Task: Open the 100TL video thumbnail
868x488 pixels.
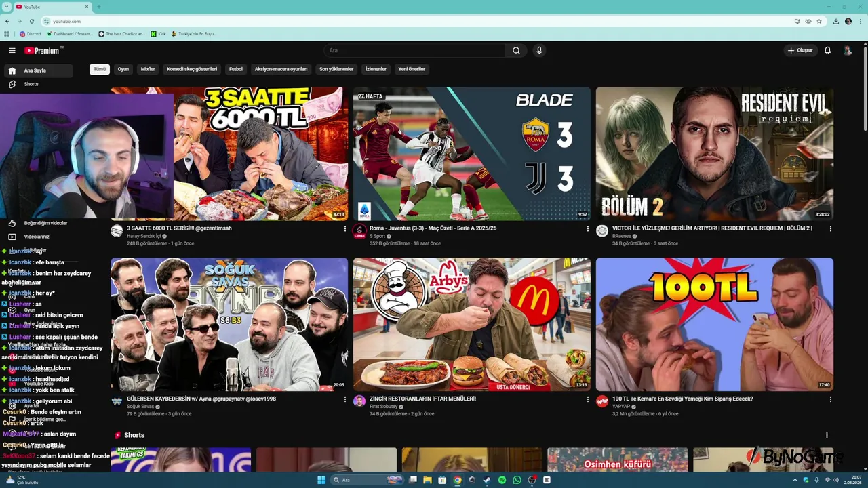Action: (x=714, y=324)
